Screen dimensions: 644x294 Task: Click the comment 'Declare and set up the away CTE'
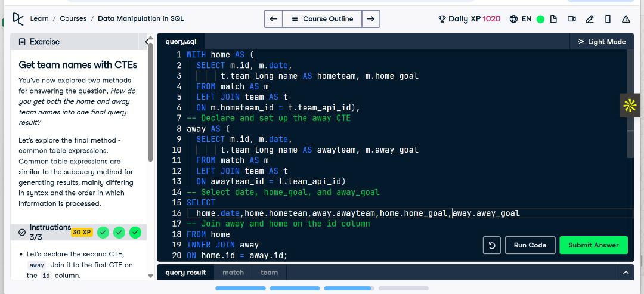[x=268, y=118]
